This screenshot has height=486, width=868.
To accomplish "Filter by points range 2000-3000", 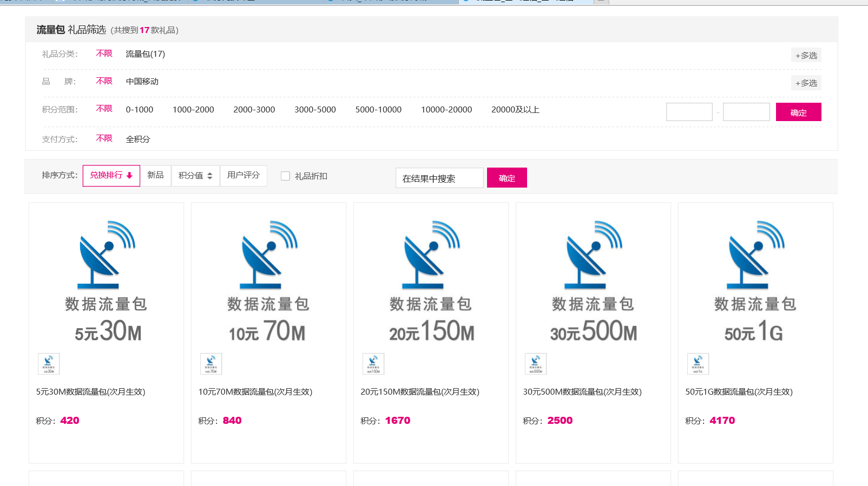I will pos(254,110).
